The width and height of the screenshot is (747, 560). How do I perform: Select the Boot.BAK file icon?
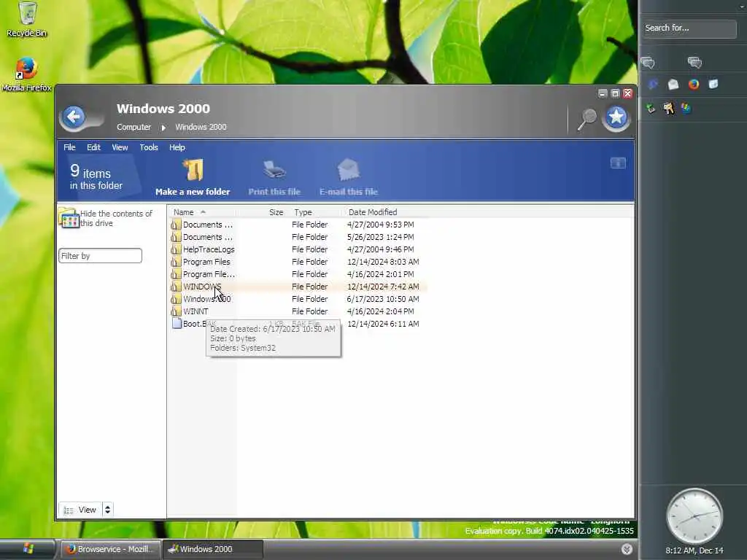coord(177,323)
